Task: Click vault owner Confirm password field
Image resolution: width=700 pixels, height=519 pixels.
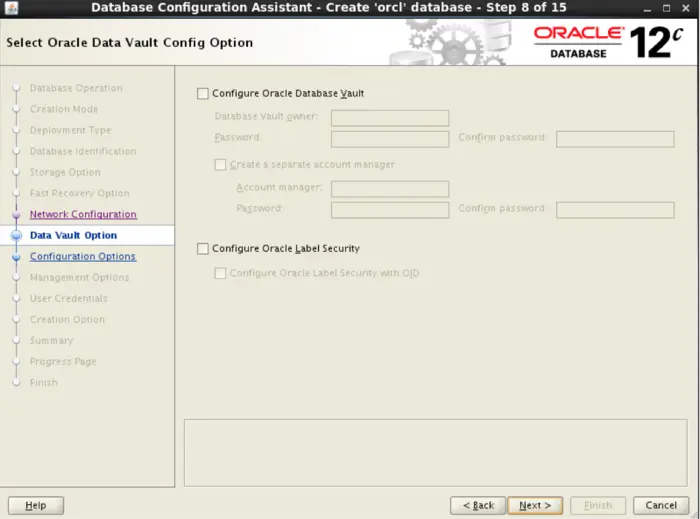Action: click(615, 139)
